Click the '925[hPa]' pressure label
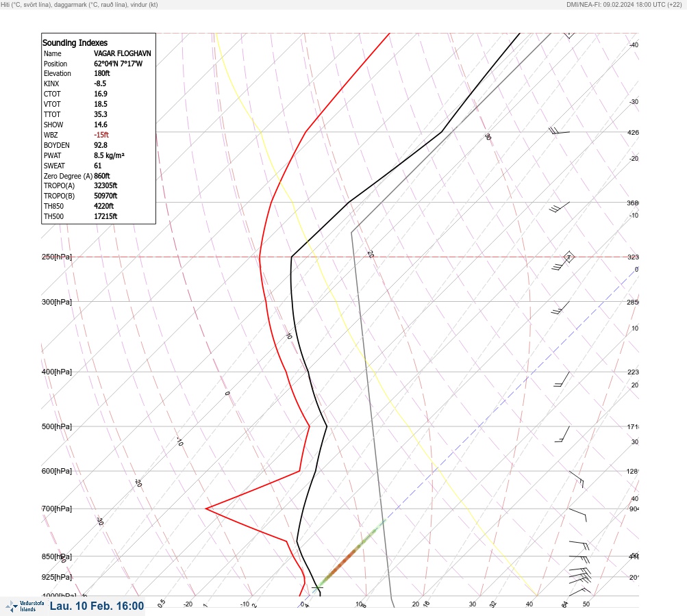 57,577
